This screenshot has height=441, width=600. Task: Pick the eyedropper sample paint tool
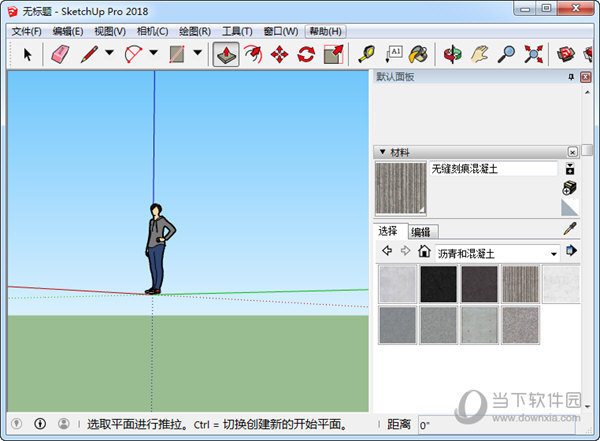pos(570,229)
